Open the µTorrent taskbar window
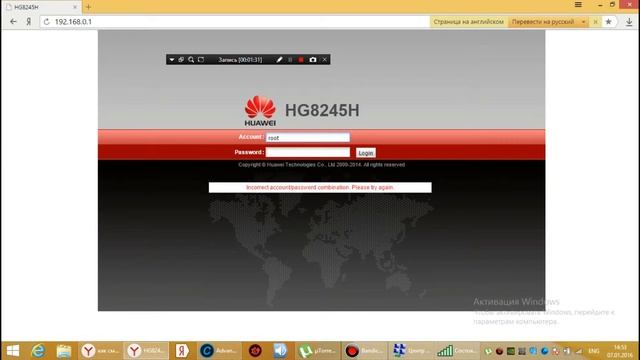Screen dimensions: 640x360 point(317,351)
